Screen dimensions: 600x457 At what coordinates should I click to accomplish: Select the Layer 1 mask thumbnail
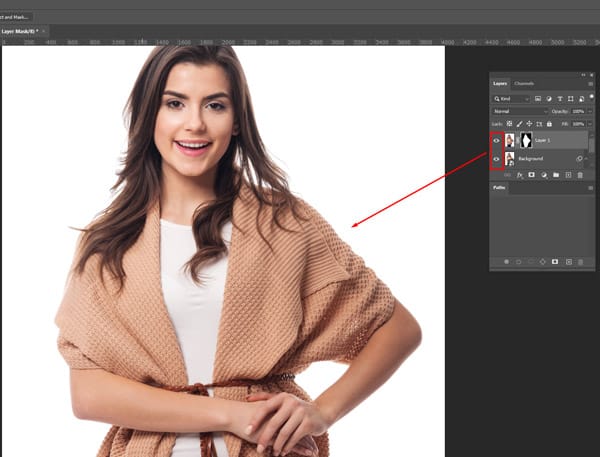(x=527, y=140)
